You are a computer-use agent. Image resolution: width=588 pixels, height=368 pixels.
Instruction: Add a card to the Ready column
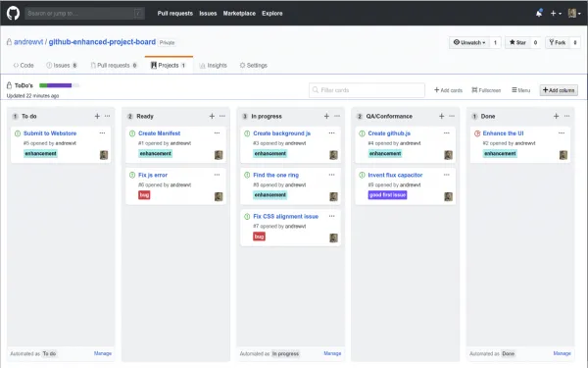coord(212,116)
